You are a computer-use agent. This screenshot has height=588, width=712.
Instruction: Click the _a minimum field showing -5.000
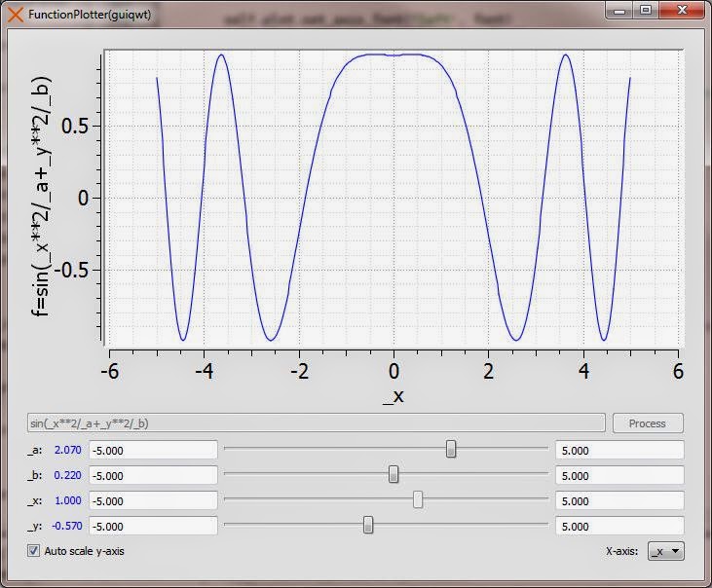click(153, 450)
